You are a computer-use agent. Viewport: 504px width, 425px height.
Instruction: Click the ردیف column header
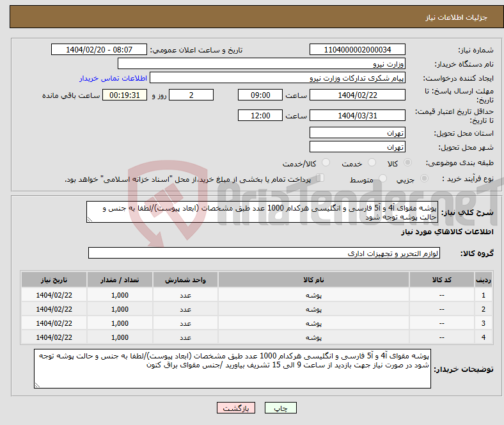point(483,280)
